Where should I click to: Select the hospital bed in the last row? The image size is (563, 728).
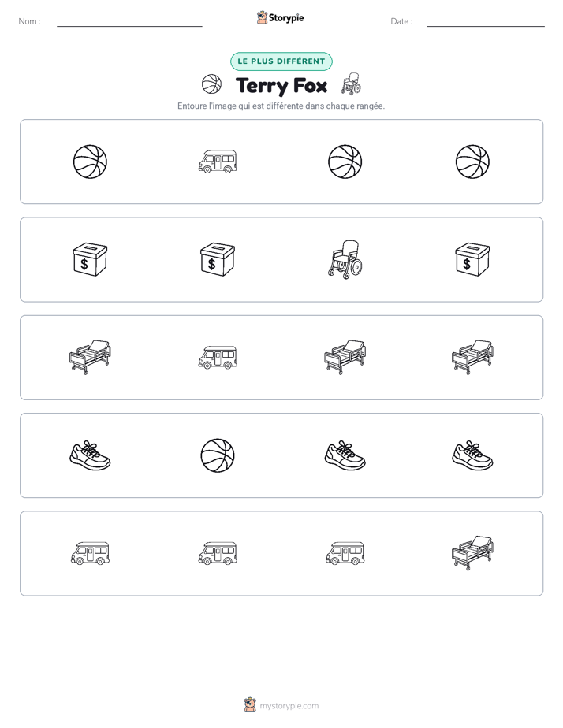click(x=472, y=553)
